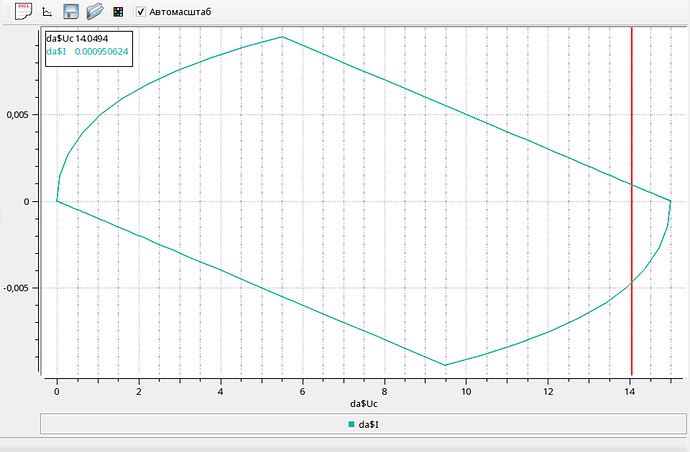
Task: Click the green da$I legend color square
Action: [351, 424]
